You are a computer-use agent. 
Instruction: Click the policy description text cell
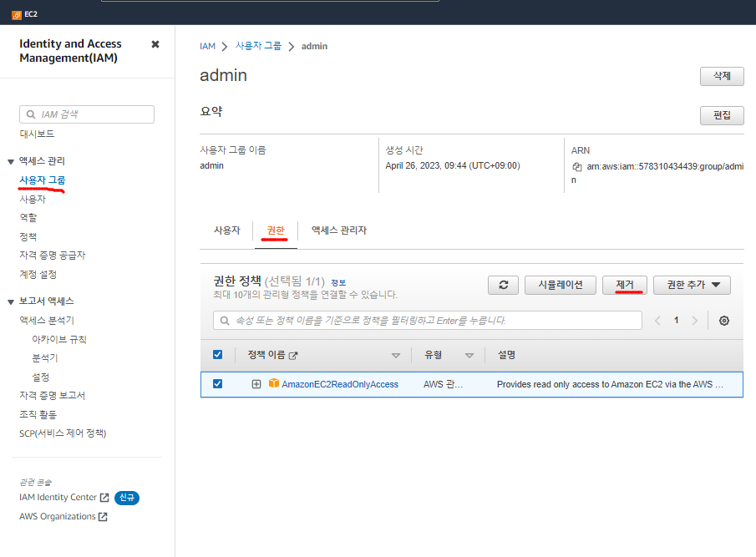(x=610, y=384)
